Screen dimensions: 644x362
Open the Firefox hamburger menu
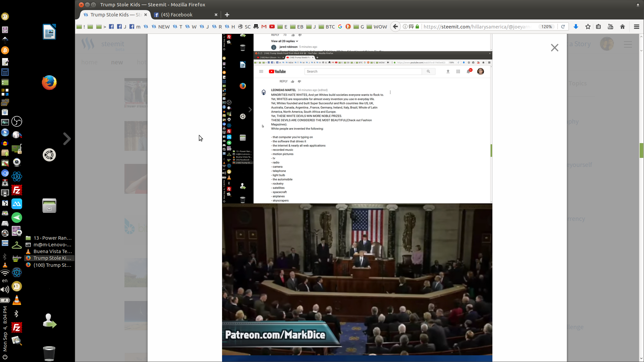(x=636, y=26)
